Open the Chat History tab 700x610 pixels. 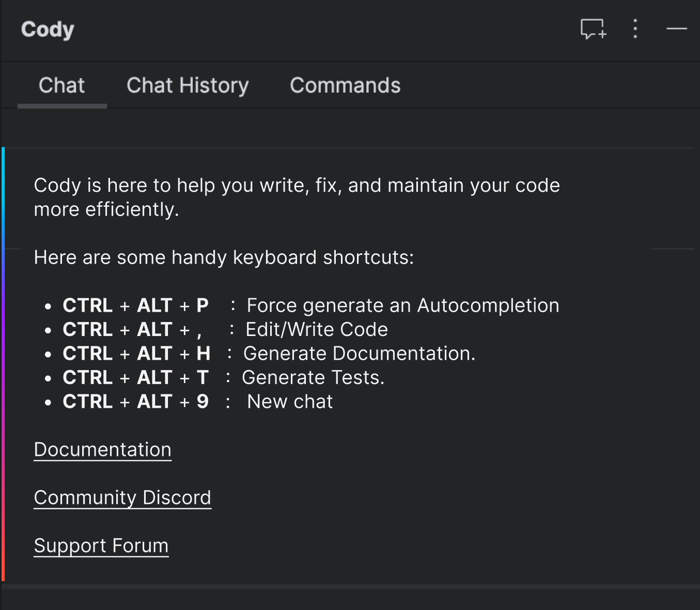point(188,85)
